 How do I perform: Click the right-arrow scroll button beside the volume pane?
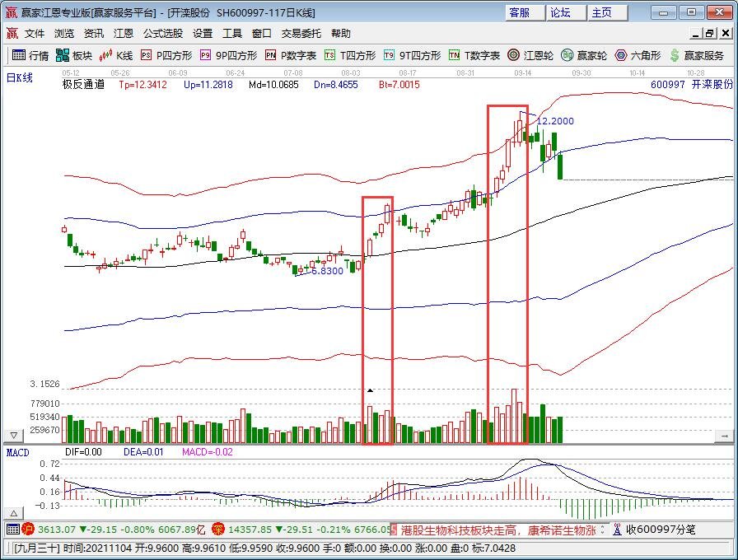[724, 436]
